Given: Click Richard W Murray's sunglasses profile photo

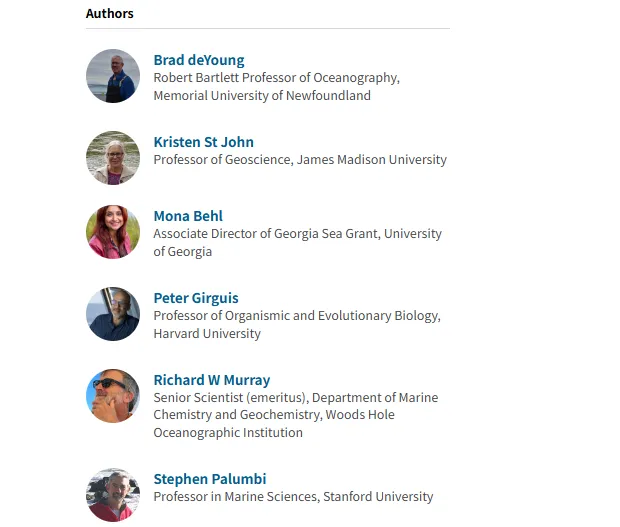Looking at the screenshot, I should [113, 396].
